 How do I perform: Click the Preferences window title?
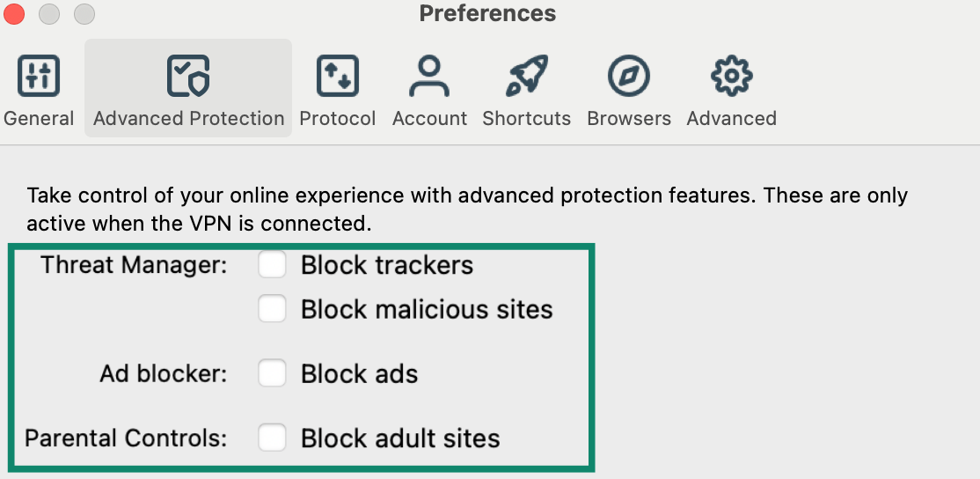coord(487,14)
